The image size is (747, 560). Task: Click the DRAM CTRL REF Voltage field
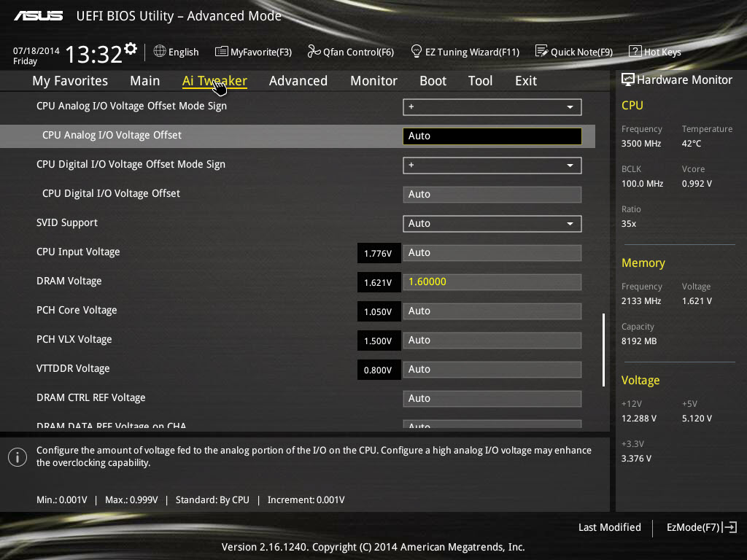492,399
